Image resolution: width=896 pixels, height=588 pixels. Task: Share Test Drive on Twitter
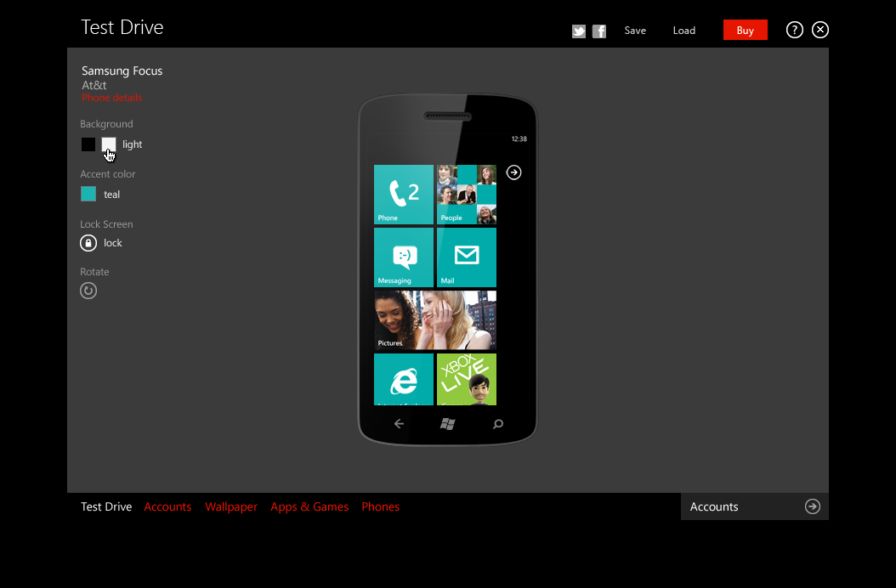coord(579,31)
